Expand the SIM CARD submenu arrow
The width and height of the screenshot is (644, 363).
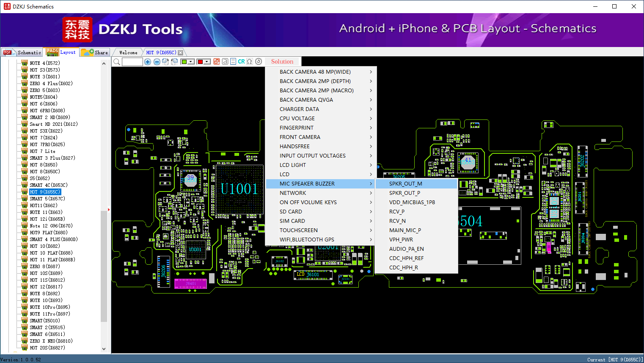(x=371, y=221)
